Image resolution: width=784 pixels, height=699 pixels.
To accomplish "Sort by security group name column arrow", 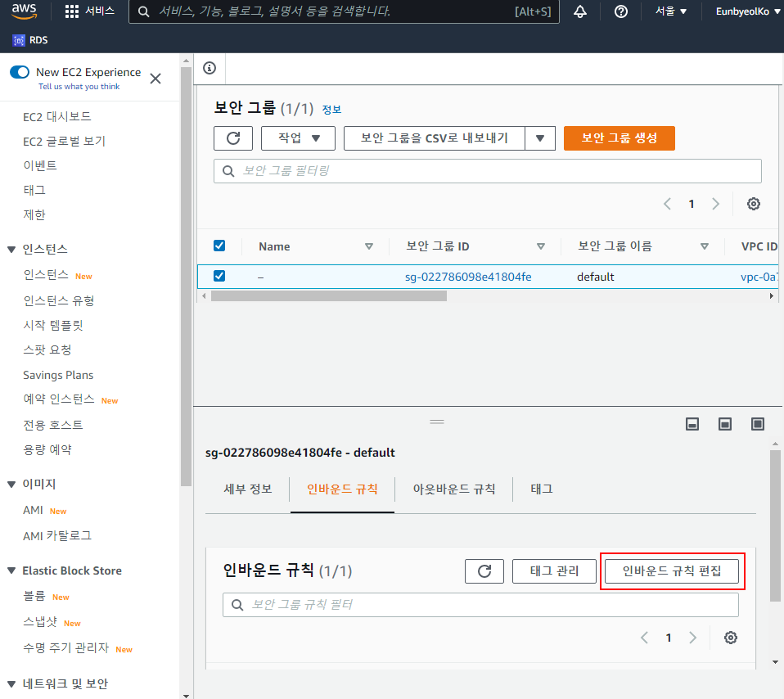I will tap(705, 246).
